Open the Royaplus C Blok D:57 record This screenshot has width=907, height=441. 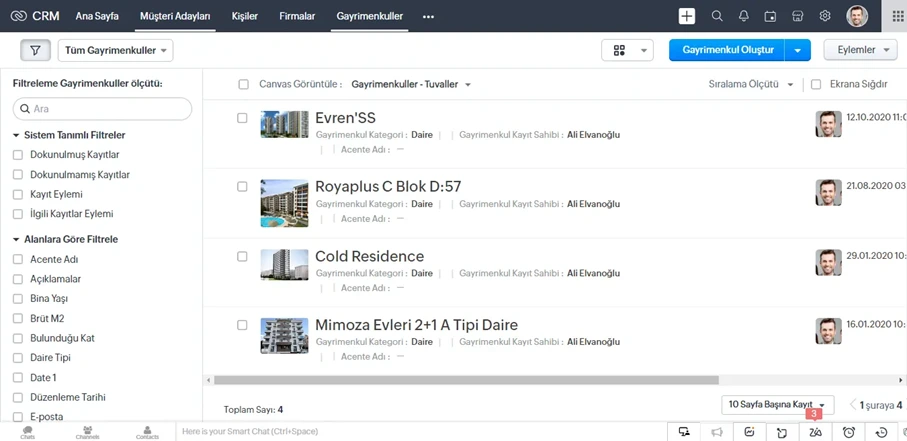[388, 187]
